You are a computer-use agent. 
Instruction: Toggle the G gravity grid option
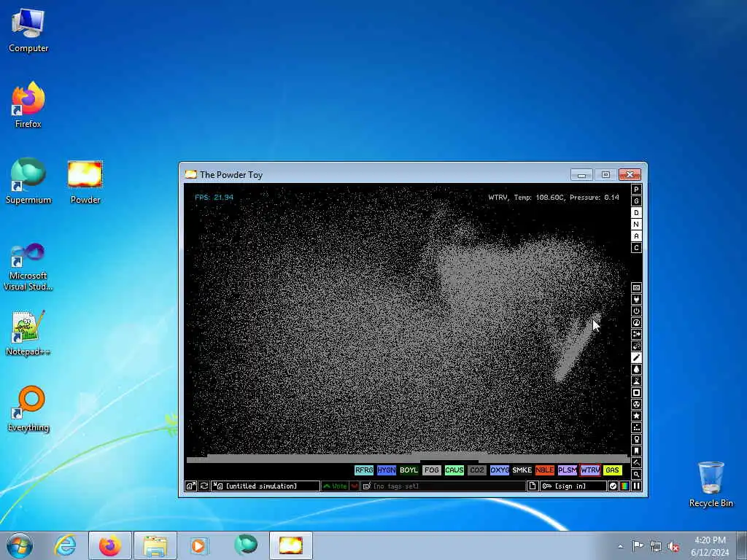click(636, 201)
